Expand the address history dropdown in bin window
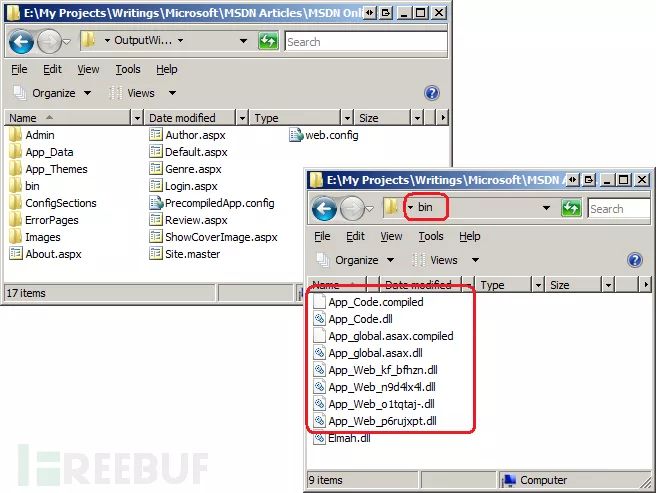This screenshot has height=493, width=656. 546,208
